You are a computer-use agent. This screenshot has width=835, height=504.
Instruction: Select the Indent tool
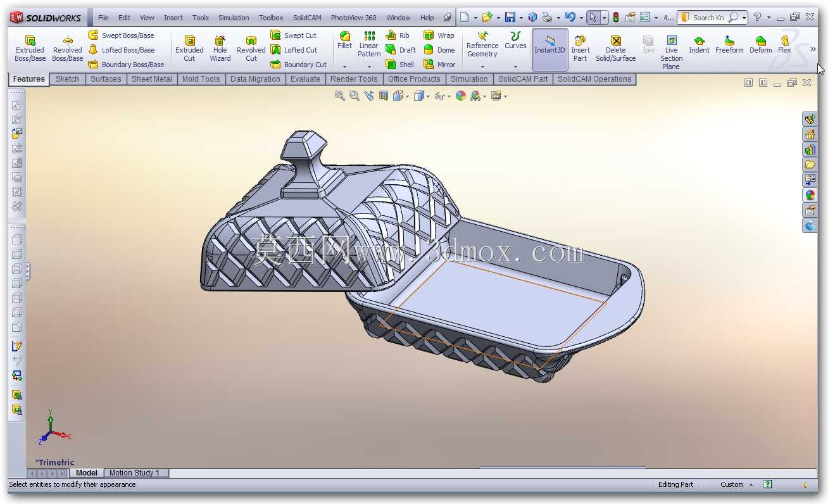tap(699, 44)
